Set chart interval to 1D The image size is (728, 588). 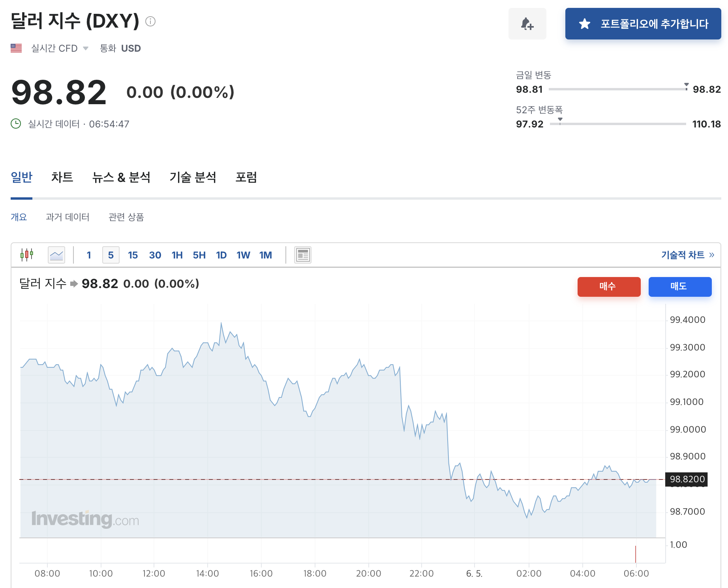(221, 255)
